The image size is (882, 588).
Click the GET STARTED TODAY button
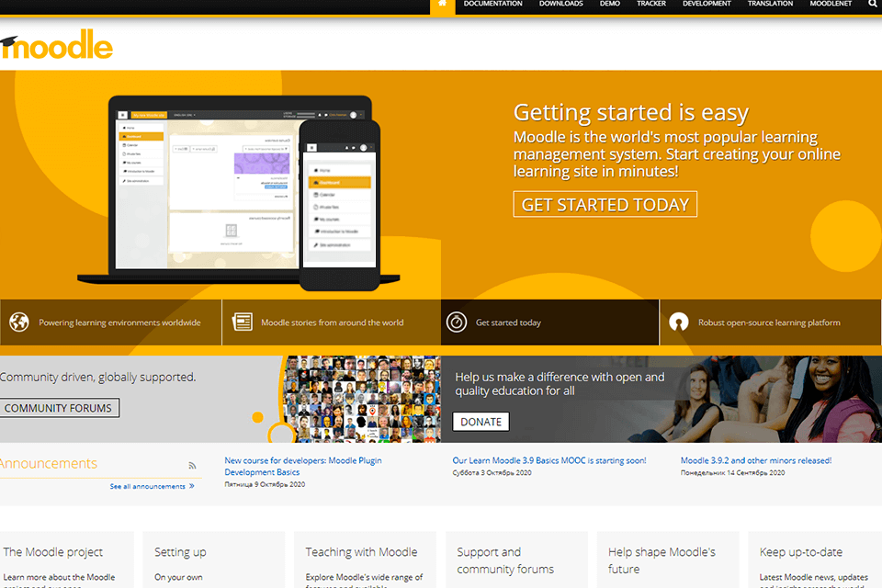click(x=605, y=204)
